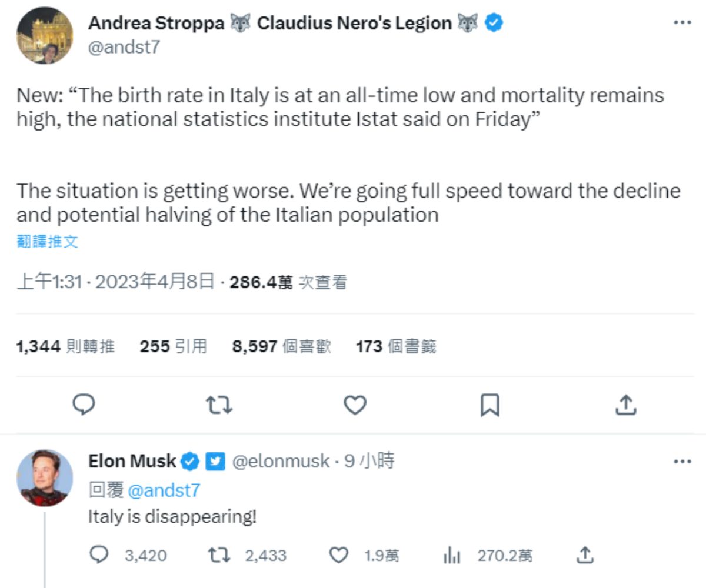Reply to Elon Musk's comment
Viewport: 706px width, 588px height.
(x=100, y=554)
